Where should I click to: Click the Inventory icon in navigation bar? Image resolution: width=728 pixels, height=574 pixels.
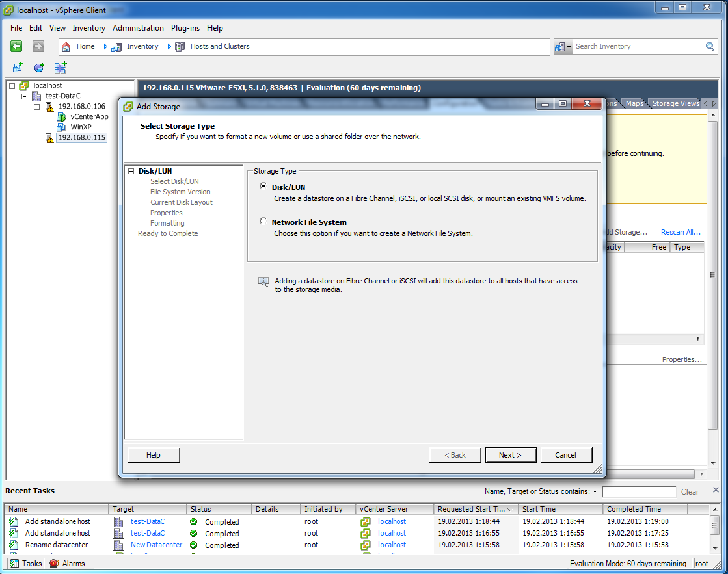tap(116, 47)
